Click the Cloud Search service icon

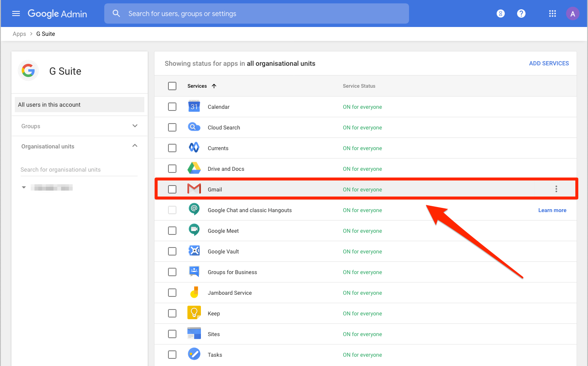tap(194, 127)
